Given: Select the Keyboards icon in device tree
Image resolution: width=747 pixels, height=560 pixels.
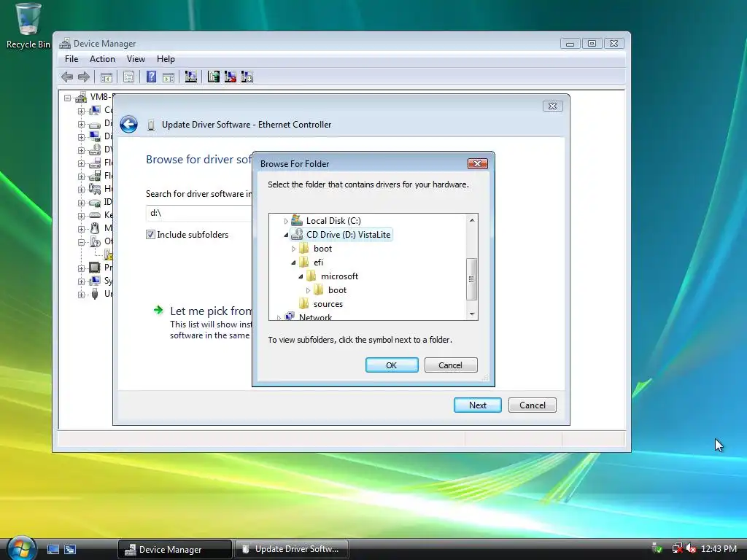Looking at the screenshot, I should click(95, 215).
